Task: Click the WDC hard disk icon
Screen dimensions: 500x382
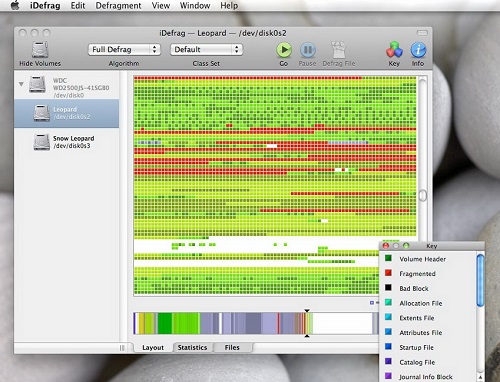Action: (37, 84)
